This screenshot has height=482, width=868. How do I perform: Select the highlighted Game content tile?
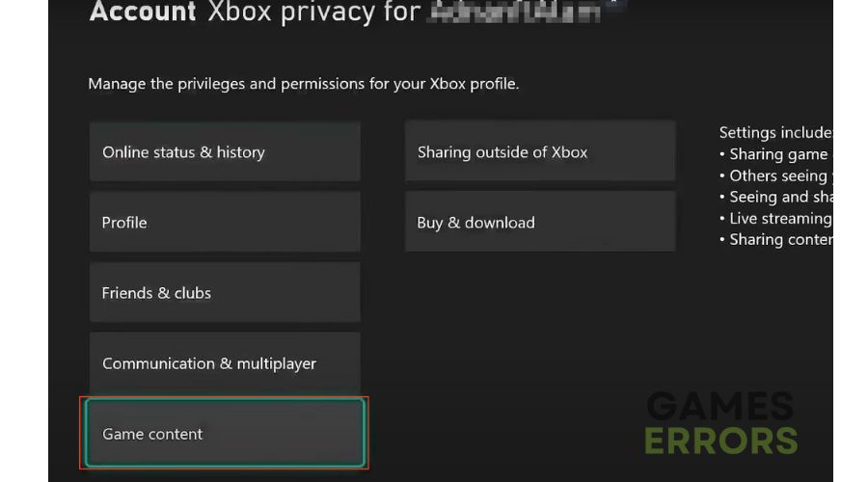click(x=225, y=433)
